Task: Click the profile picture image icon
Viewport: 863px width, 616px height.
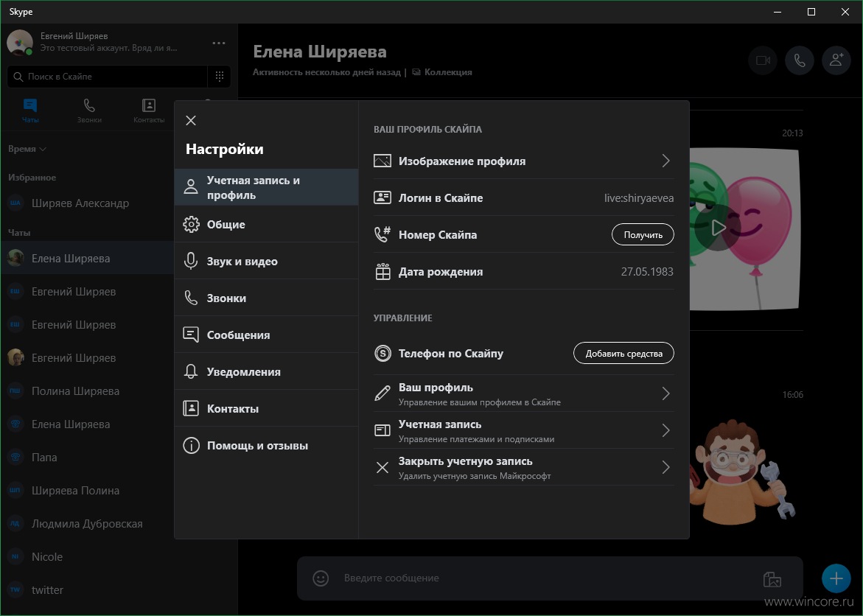Action: (x=382, y=161)
